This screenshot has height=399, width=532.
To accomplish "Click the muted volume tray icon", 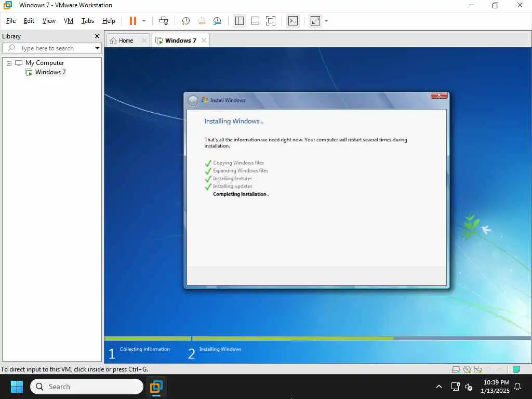I will pos(469,387).
